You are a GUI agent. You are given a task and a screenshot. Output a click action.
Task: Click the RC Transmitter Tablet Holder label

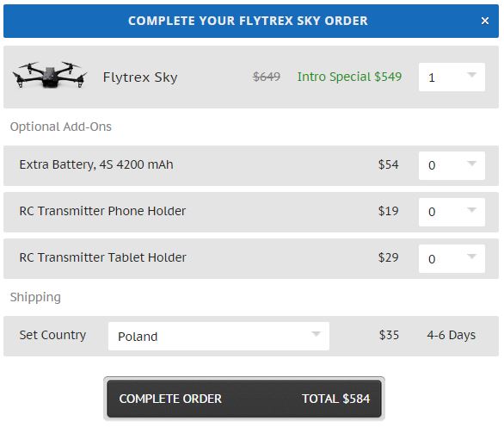[x=103, y=257]
